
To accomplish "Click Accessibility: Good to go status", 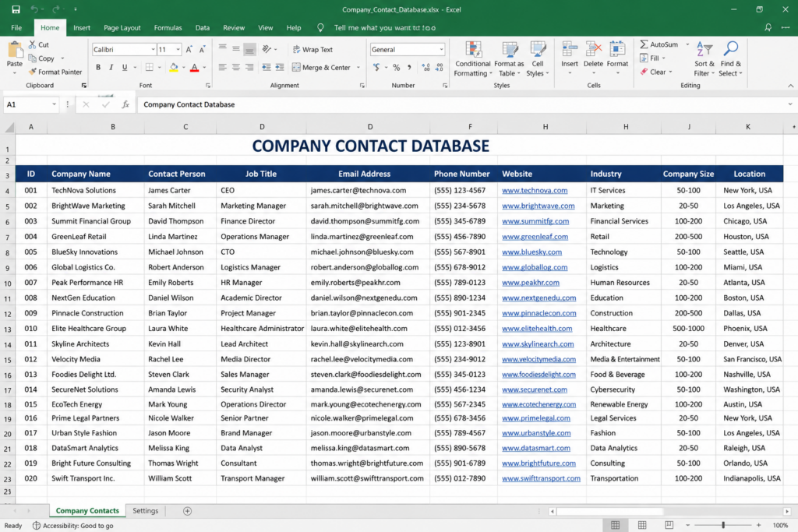I will (x=72, y=526).
